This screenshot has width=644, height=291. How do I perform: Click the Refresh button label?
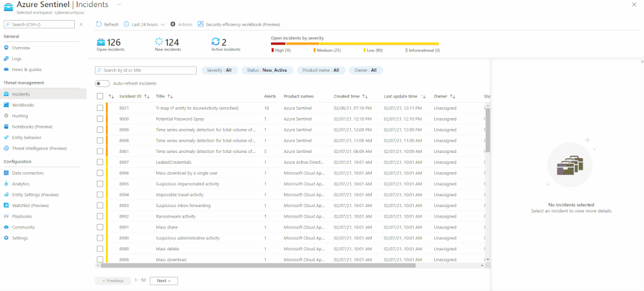(111, 25)
